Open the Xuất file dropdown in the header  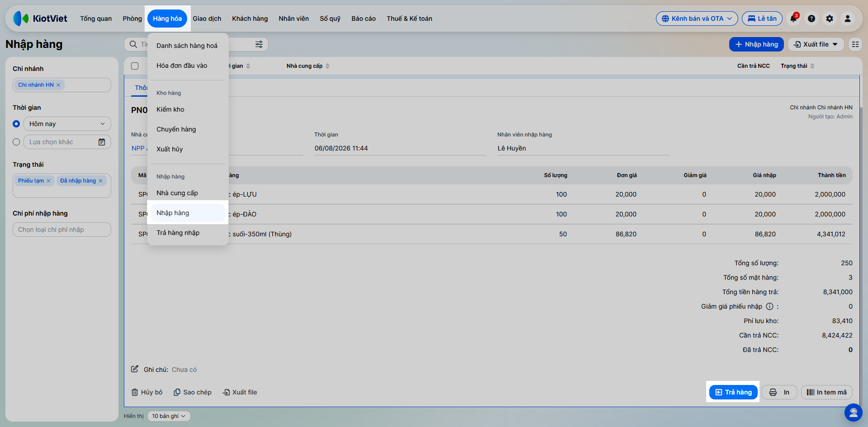816,44
